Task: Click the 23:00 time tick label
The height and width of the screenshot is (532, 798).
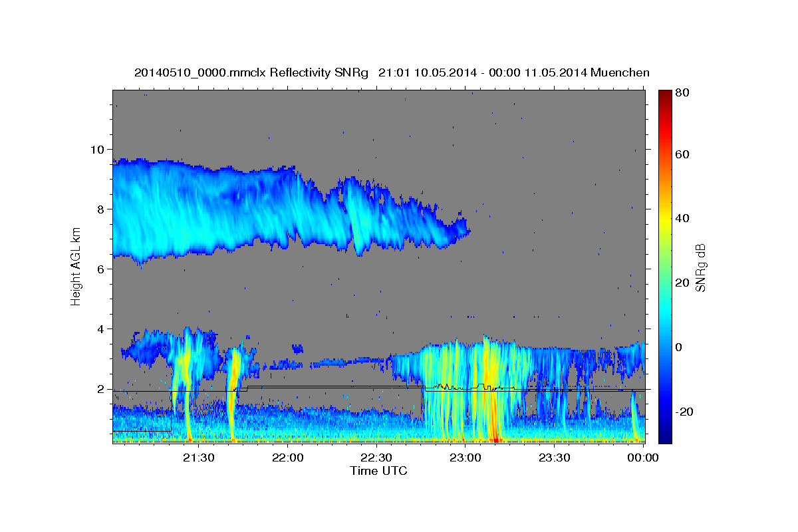Action: (465, 458)
